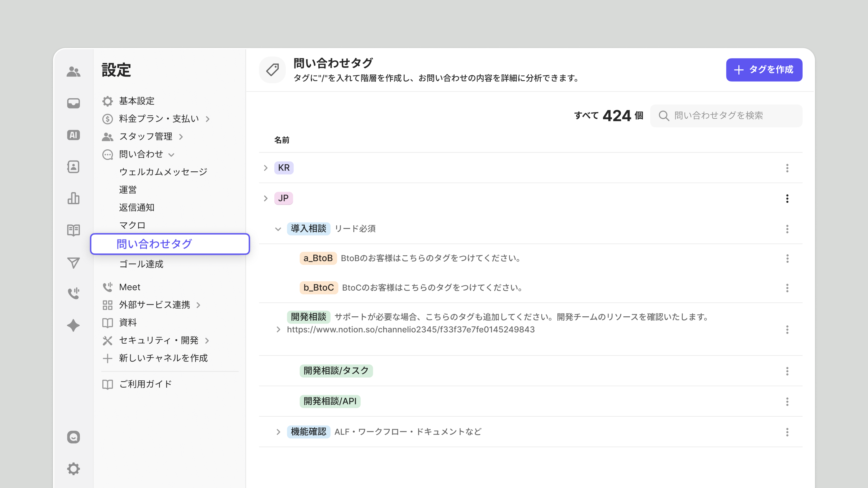This screenshot has height=488, width=868.
Task: Open the team chat people icon
Action: [73, 71]
